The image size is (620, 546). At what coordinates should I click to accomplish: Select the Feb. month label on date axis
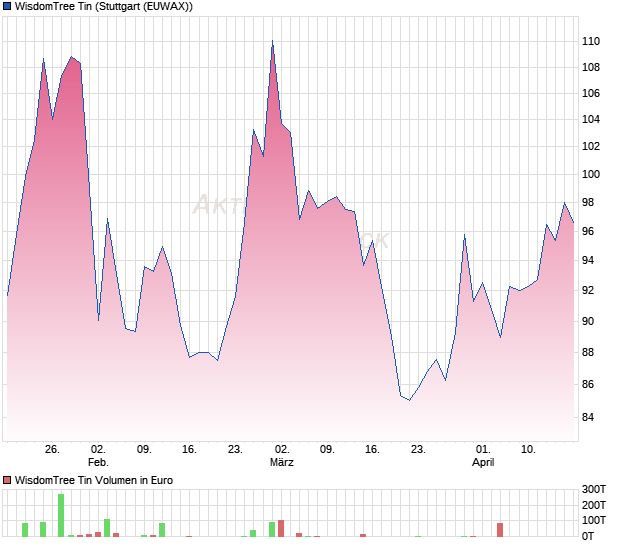point(98,463)
